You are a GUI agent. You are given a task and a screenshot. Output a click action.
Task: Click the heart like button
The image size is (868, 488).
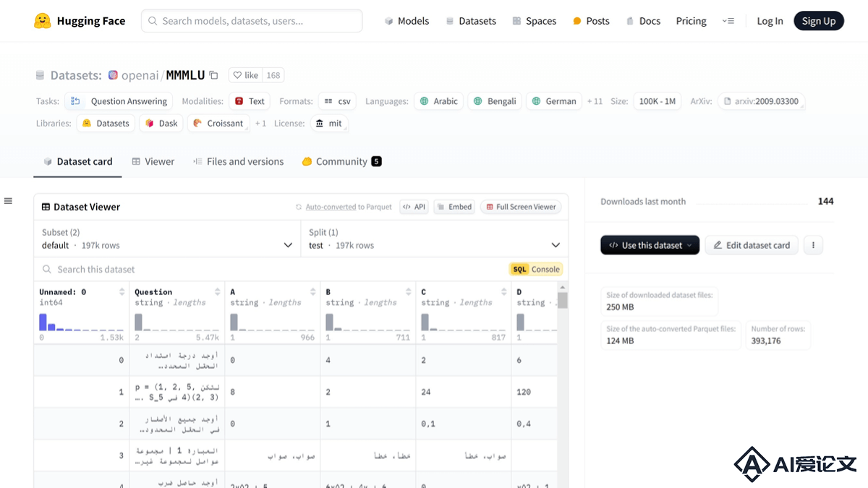(x=246, y=75)
